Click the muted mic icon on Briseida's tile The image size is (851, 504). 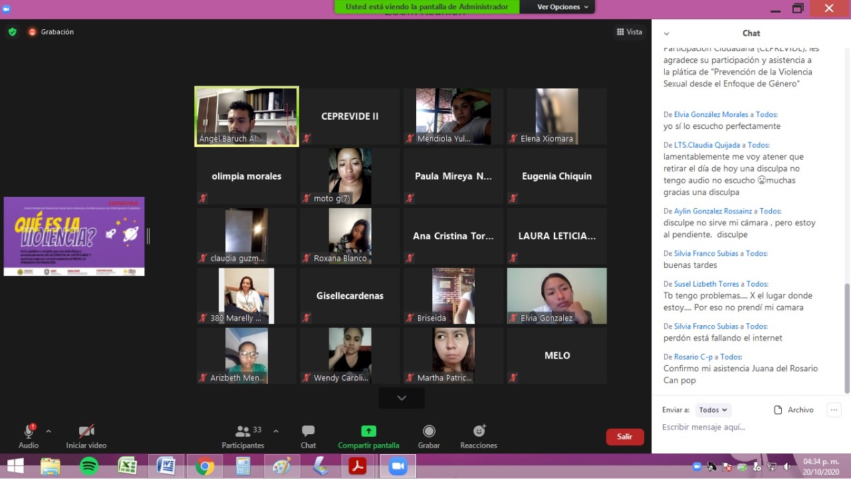410,318
